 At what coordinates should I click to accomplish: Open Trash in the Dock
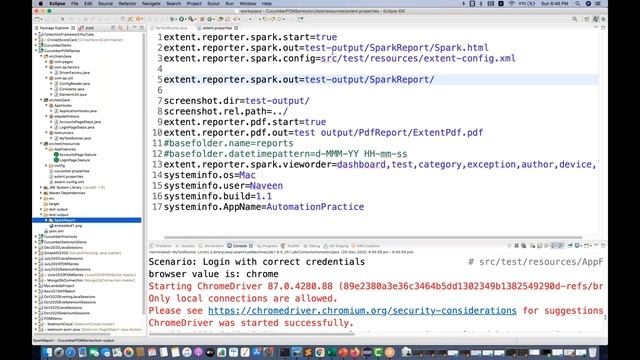(592, 352)
